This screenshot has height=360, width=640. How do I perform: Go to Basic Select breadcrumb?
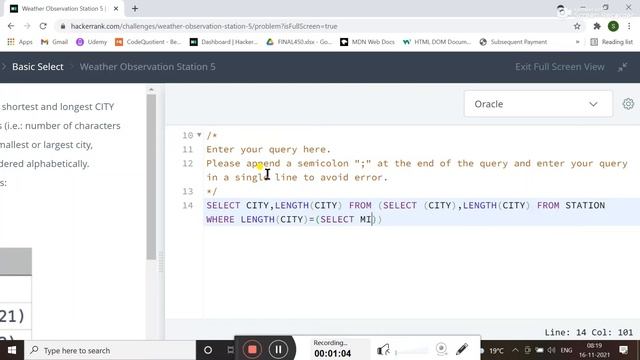38,67
